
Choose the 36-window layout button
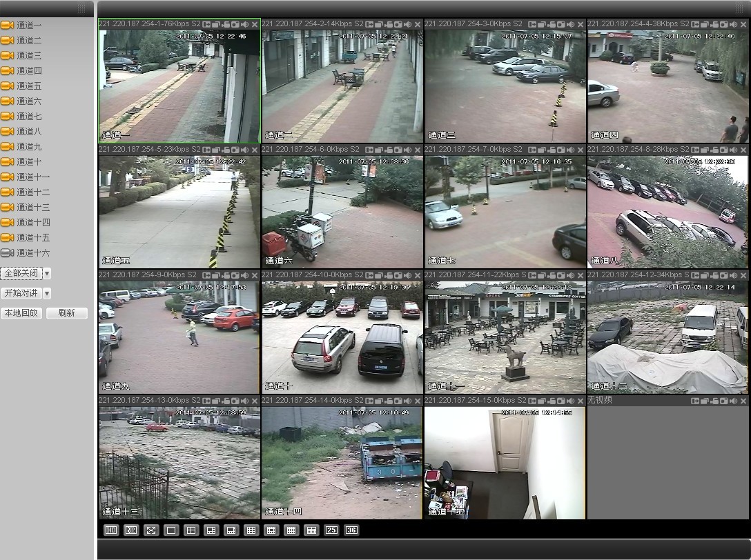(x=351, y=530)
